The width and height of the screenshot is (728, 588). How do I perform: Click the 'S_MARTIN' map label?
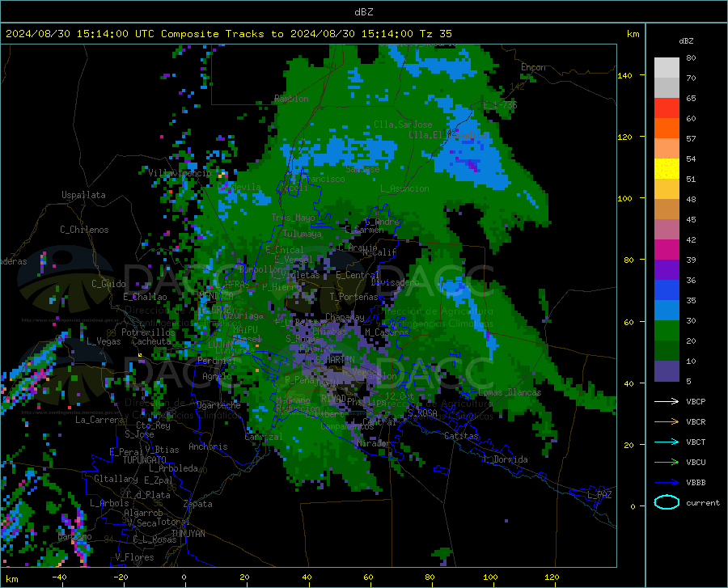point(336,360)
